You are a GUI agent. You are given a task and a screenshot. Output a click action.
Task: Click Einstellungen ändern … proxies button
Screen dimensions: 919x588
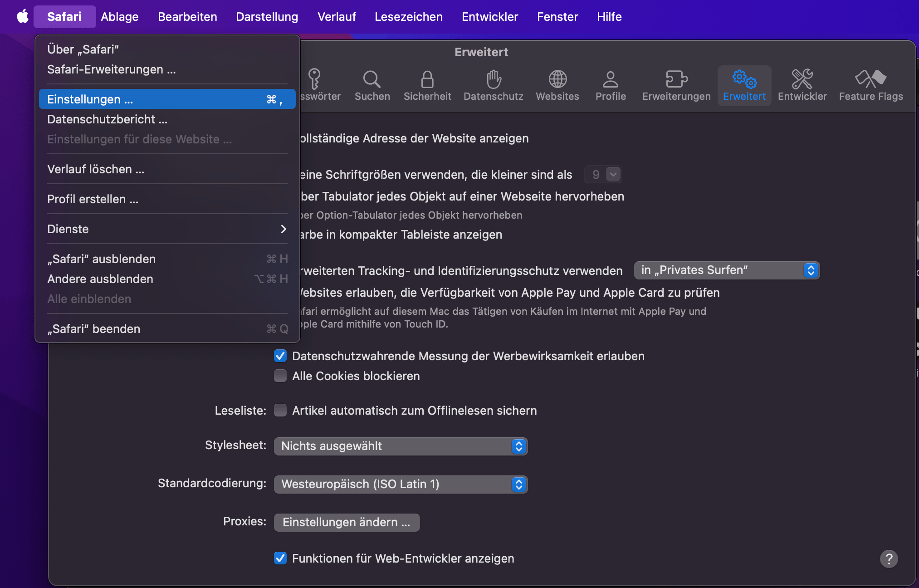coord(347,523)
